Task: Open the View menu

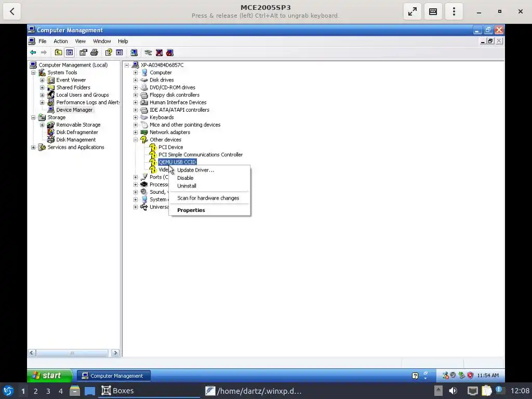Action: click(80, 41)
